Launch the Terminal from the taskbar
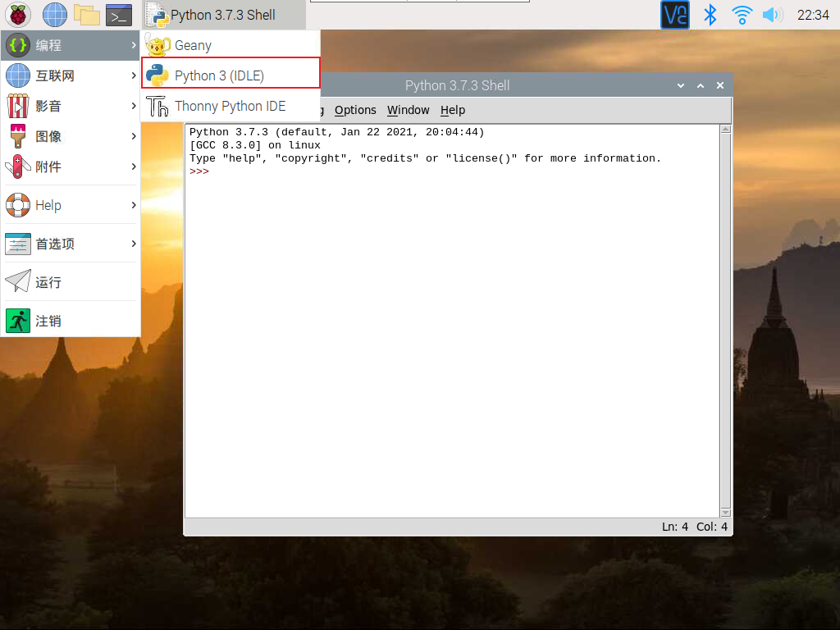Image resolution: width=840 pixels, height=630 pixels. tap(119, 15)
